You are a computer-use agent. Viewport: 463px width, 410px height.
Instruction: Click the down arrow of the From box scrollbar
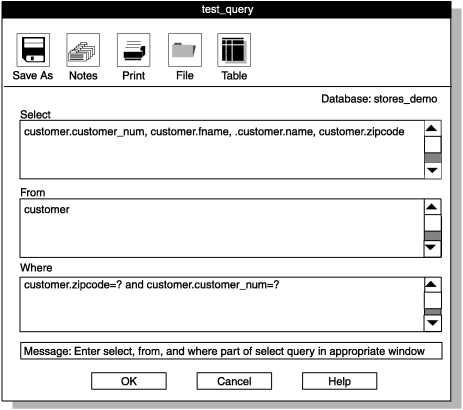click(432, 248)
